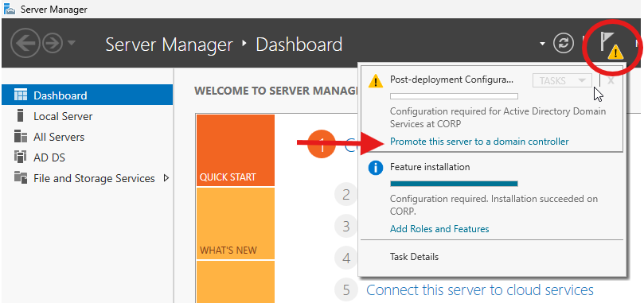Open the navigation history dropdown arrow

click(71, 43)
